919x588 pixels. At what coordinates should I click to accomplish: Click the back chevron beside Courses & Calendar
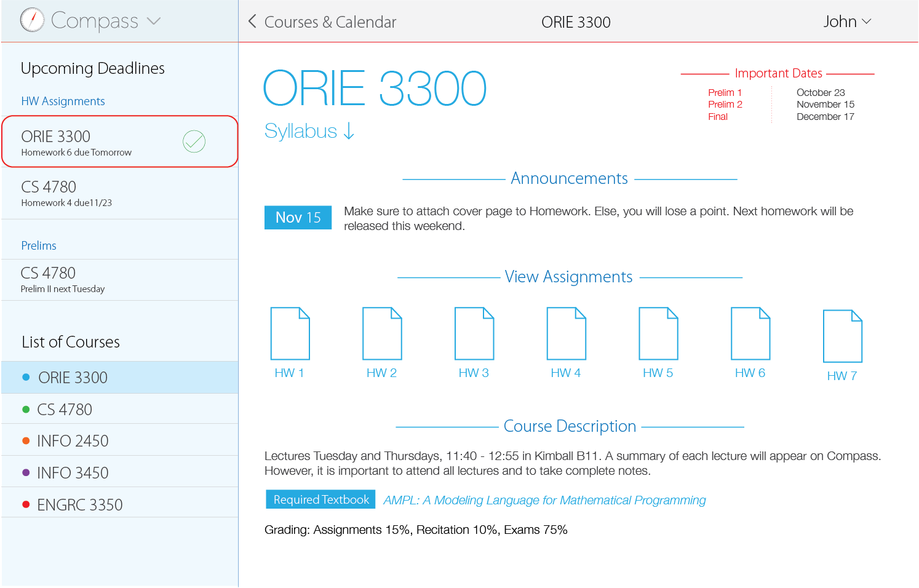click(252, 22)
